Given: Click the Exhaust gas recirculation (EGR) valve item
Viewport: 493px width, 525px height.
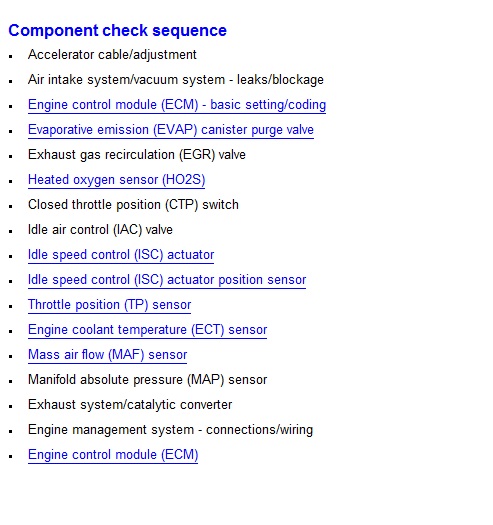Looking at the screenshot, I should tap(137, 155).
